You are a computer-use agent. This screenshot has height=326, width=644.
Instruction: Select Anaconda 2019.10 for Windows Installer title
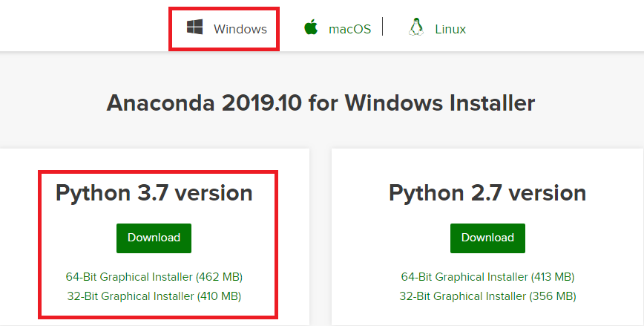point(321,102)
